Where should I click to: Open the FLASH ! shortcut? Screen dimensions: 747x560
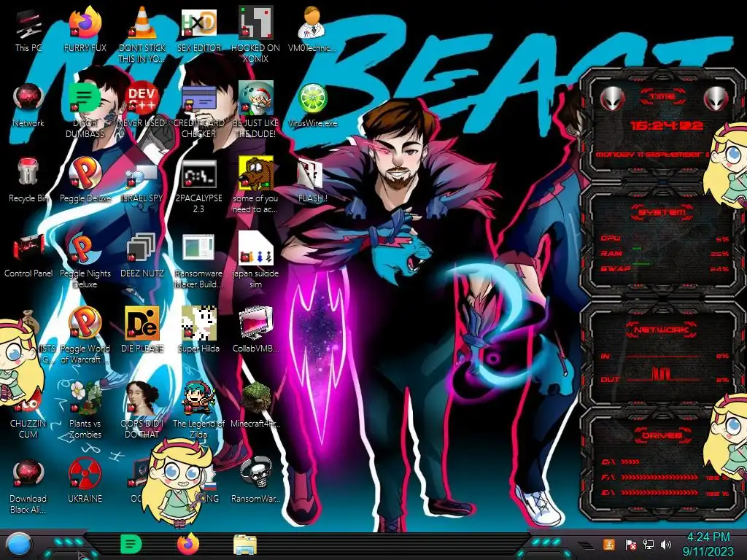click(x=312, y=181)
